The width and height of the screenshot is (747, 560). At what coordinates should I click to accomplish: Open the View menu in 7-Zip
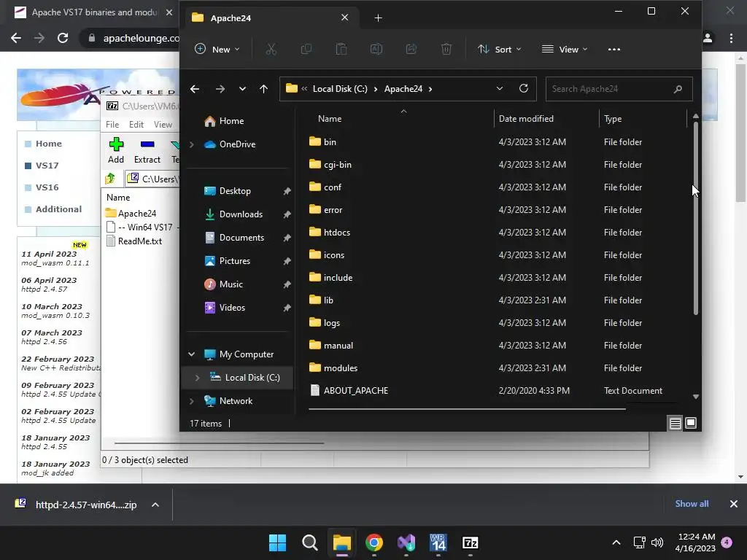[x=163, y=125]
